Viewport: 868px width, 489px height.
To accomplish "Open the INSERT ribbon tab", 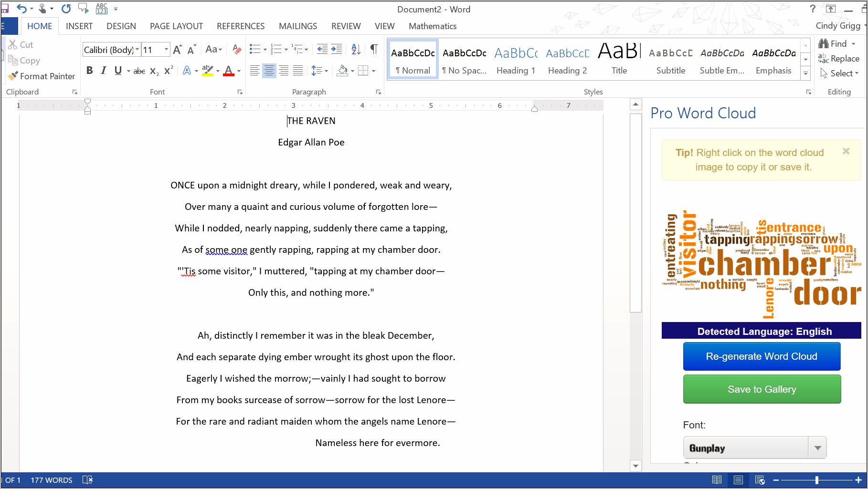I will click(79, 26).
